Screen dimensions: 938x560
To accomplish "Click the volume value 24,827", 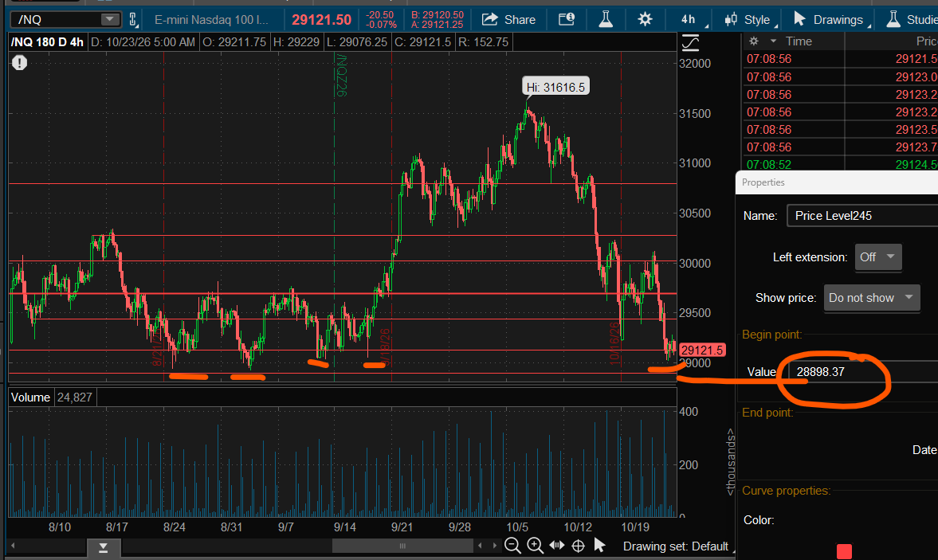I will click(x=74, y=397).
